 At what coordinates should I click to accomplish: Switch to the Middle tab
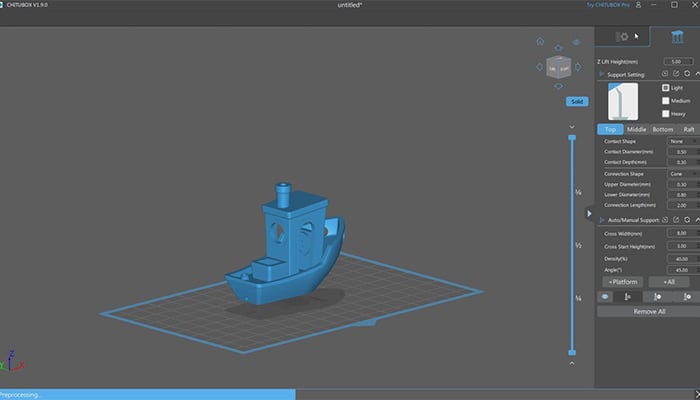click(637, 129)
